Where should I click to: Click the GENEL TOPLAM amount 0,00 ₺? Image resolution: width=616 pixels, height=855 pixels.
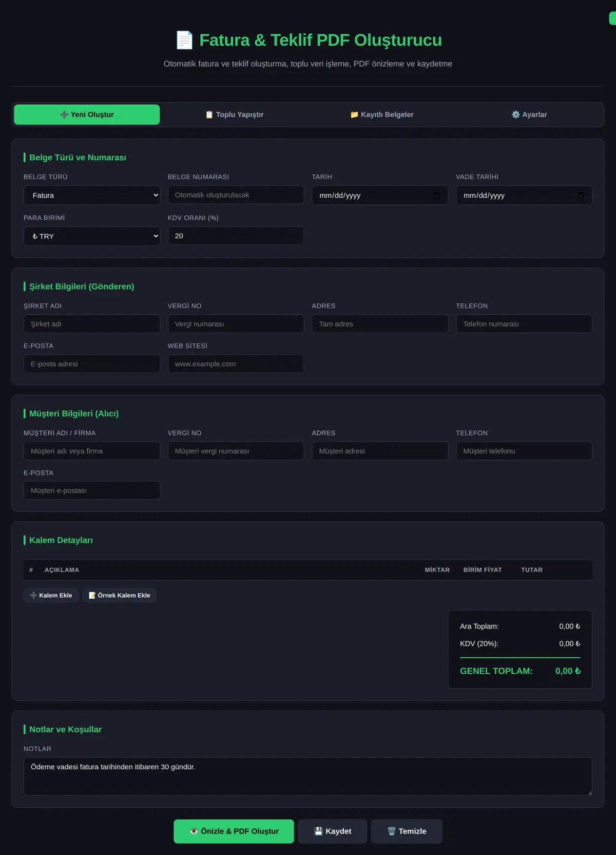[x=568, y=671]
